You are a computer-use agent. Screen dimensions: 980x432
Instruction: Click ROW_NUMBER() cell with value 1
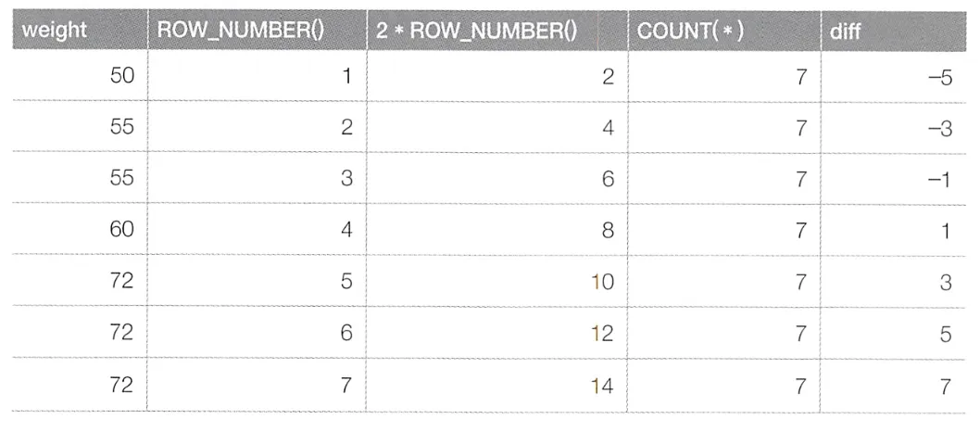[x=257, y=75]
